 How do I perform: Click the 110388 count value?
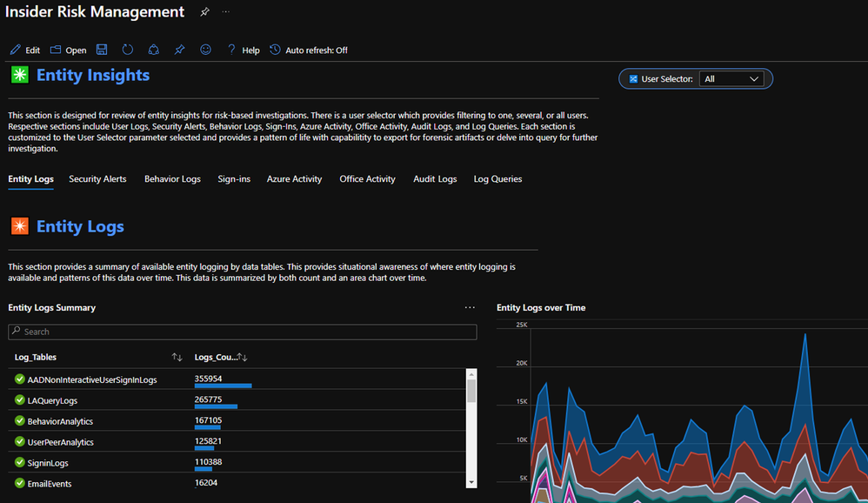click(x=208, y=461)
